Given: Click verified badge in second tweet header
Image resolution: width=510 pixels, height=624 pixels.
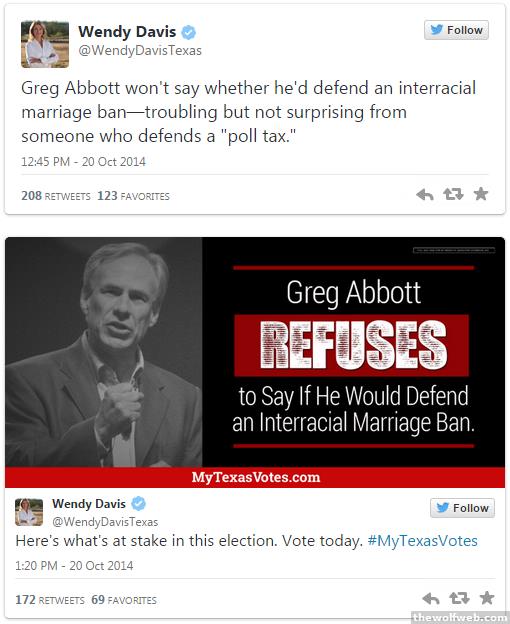Looking at the screenshot, I should 138,503.
